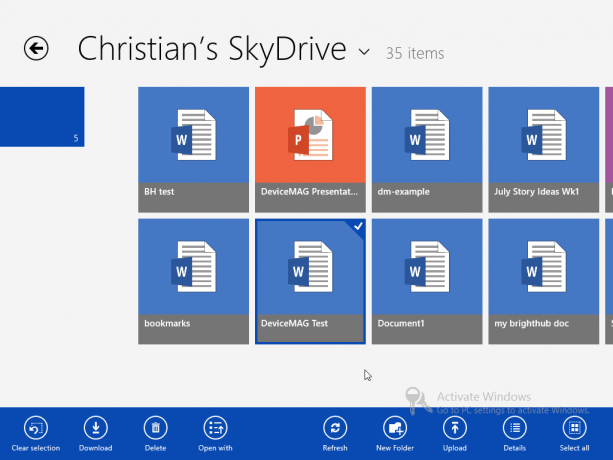Click the Word icon on dm-example tile

coord(427,135)
